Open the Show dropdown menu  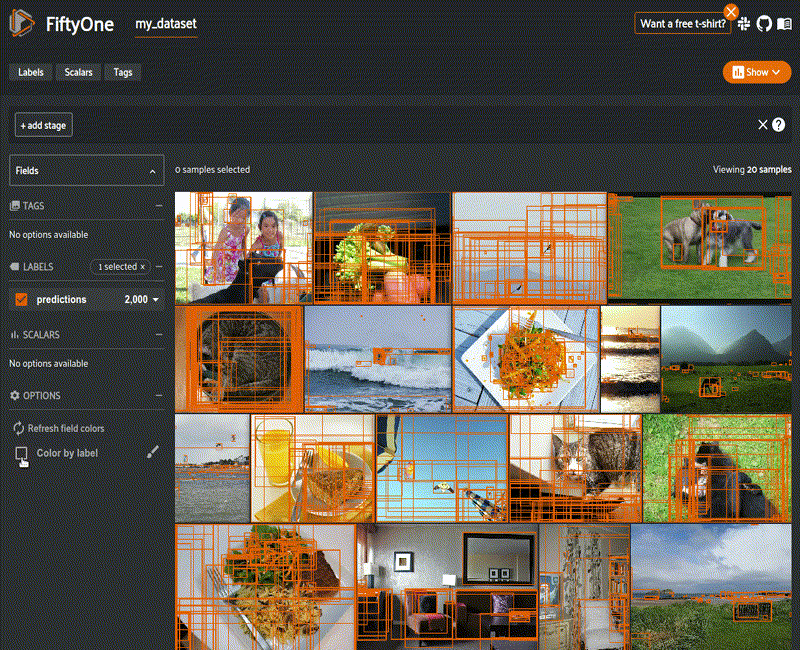(756, 72)
